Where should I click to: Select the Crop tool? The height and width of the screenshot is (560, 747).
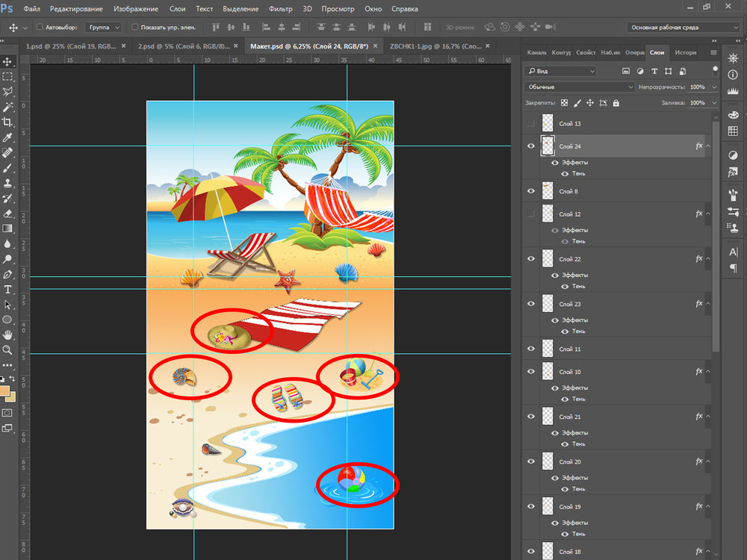click(7, 122)
